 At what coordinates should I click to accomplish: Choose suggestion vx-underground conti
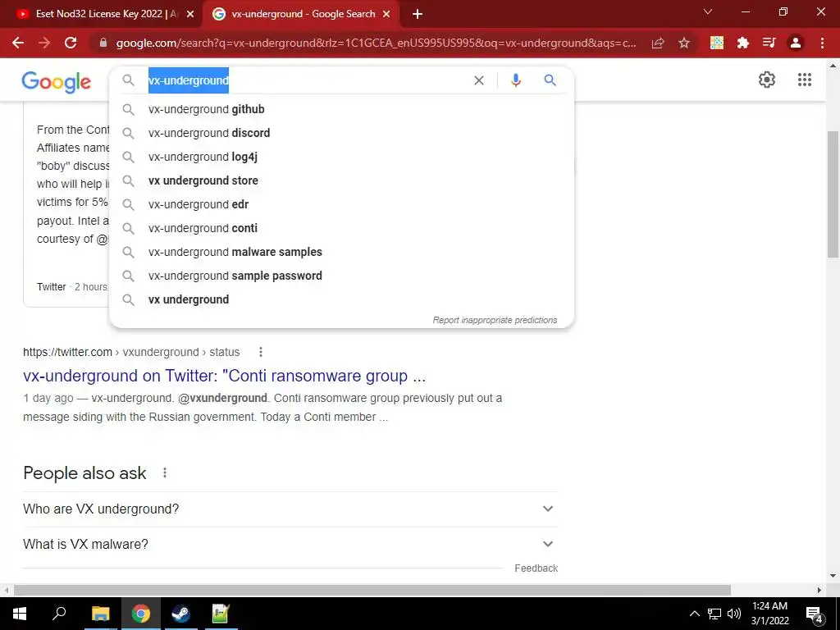[x=342, y=228]
